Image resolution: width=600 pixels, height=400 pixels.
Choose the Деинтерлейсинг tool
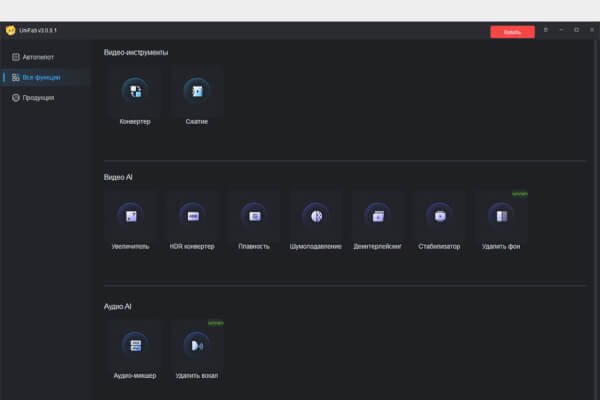tap(377, 222)
